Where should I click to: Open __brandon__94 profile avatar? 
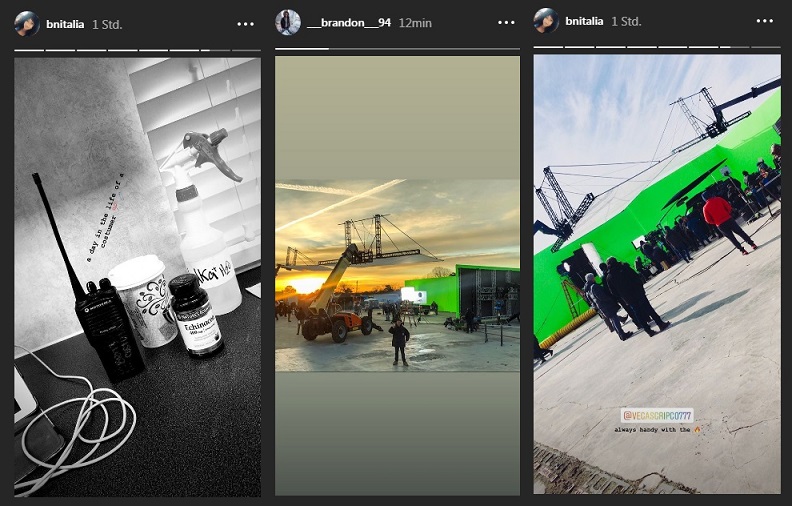[x=288, y=23]
